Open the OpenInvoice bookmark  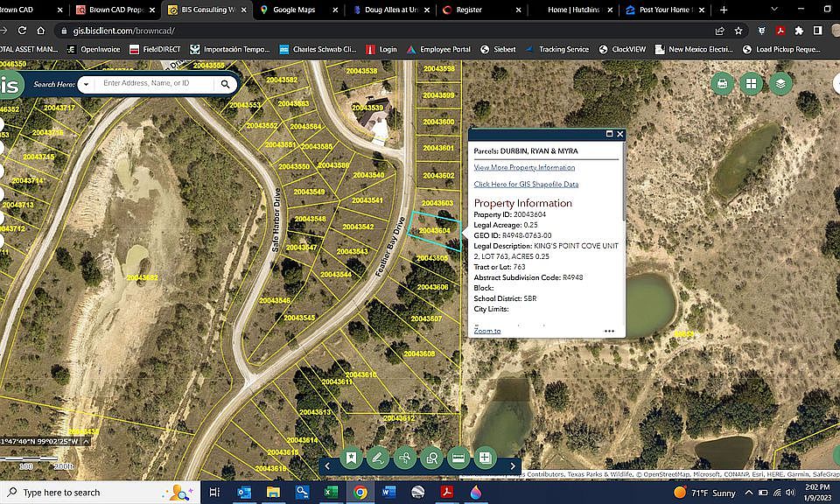(x=94, y=49)
